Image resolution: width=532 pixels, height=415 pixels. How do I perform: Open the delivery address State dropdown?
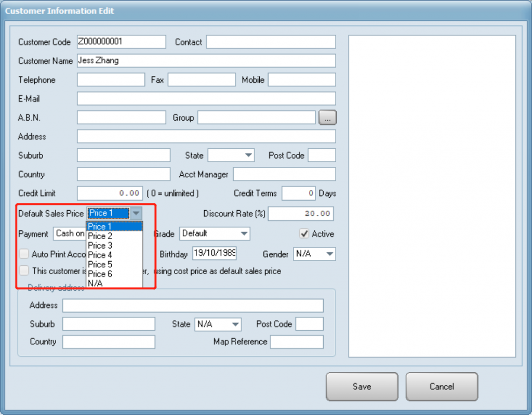(235, 324)
